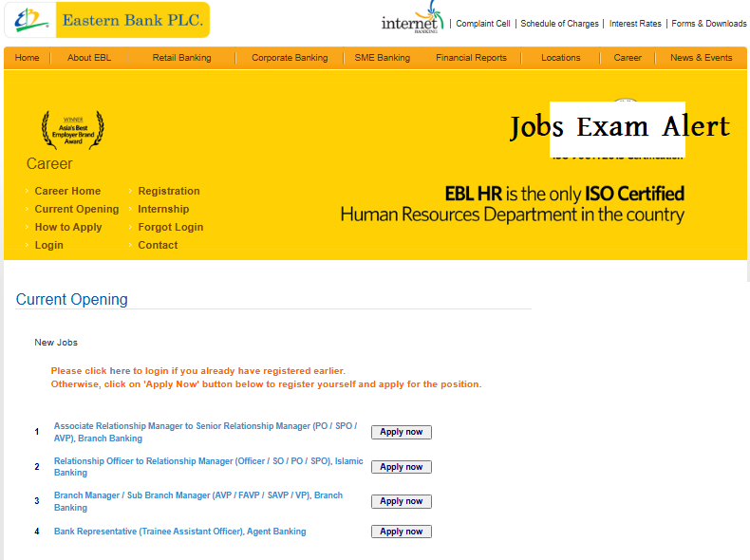
Task: Open the News & Events menu
Action: click(x=702, y=58)
